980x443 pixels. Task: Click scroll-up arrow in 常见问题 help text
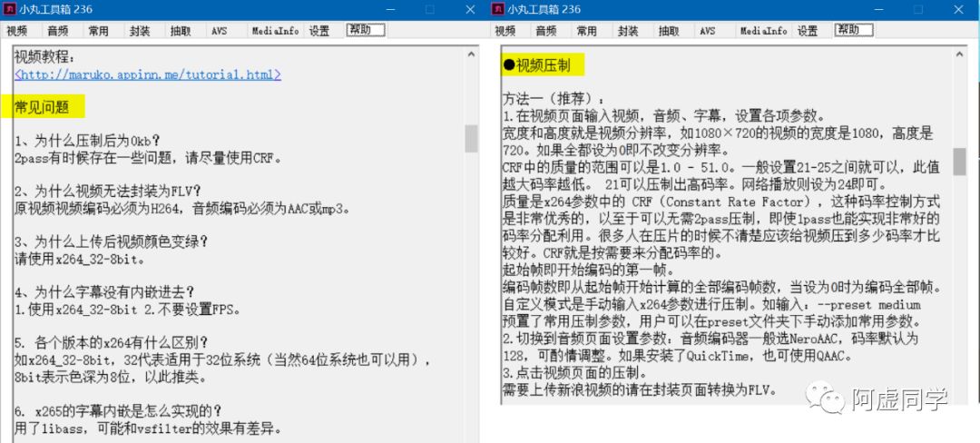[x=471, y=55]
